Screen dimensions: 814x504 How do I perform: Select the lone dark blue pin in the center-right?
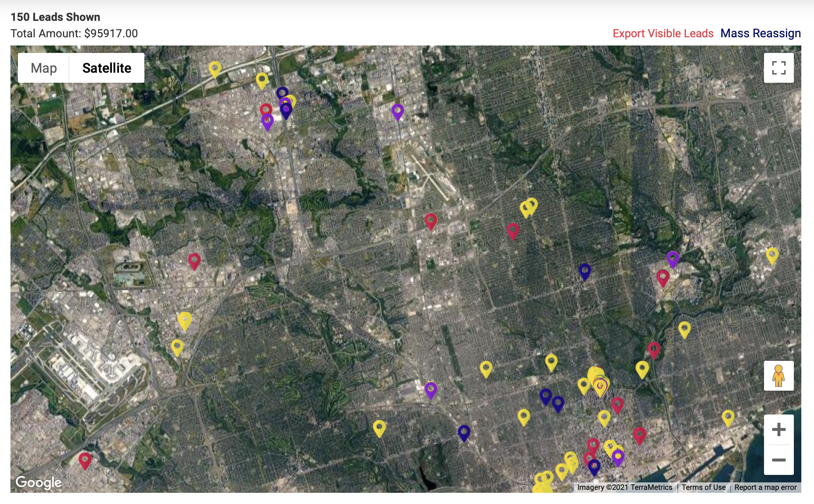click(x=585, y=272)
